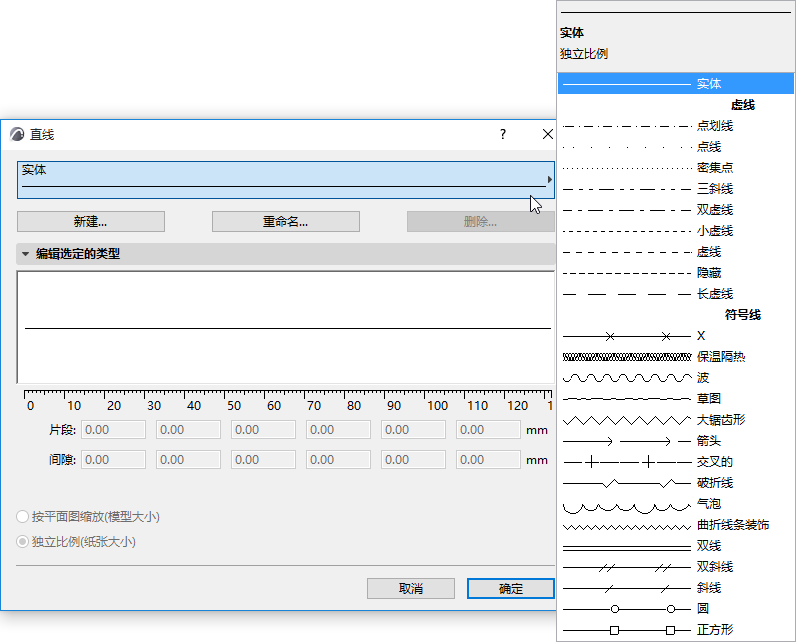Choose the 隐藏 hidden line type
The image size is (796, 642).
pos(676,273)
